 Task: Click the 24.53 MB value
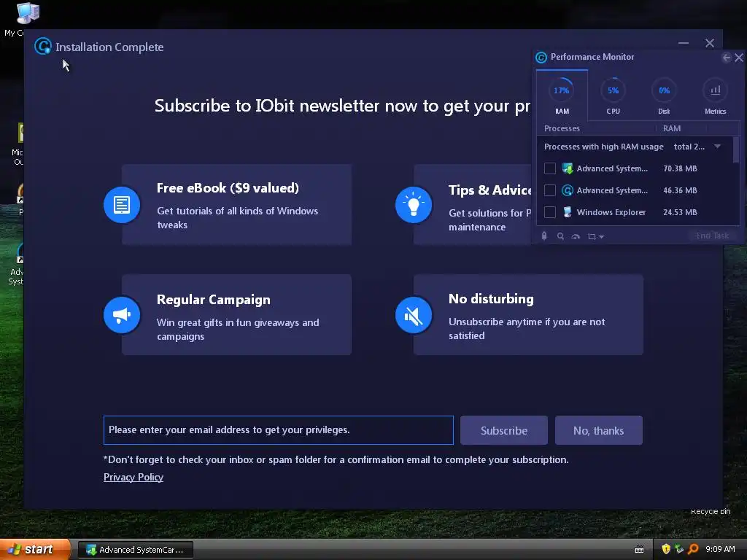pos(680,212)
